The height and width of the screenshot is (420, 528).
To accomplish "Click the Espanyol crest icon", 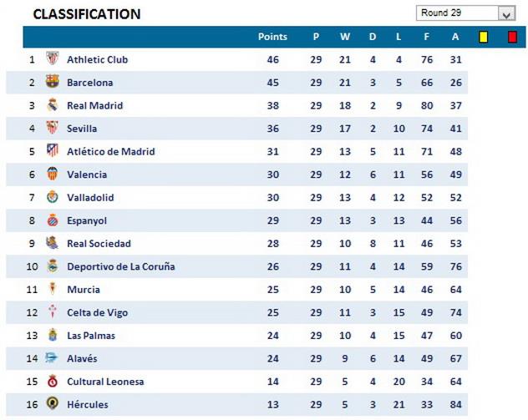I will pos(53,220).
